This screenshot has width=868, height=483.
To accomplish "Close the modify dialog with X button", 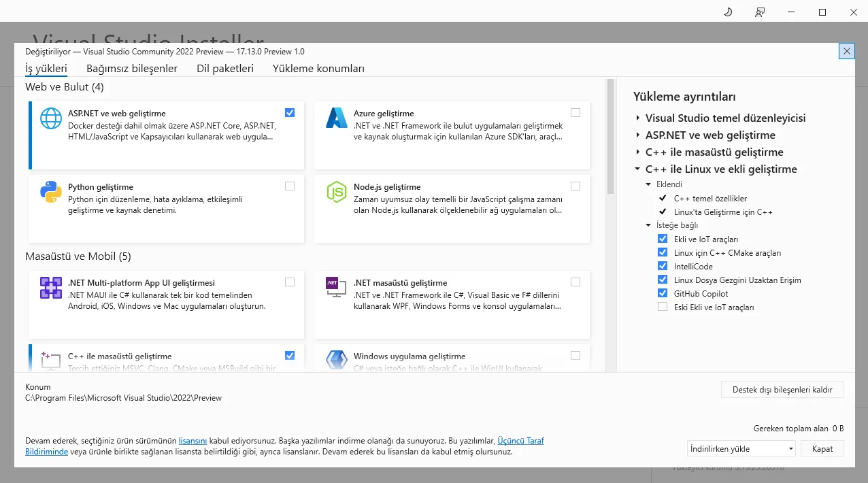I will (846, 51).
